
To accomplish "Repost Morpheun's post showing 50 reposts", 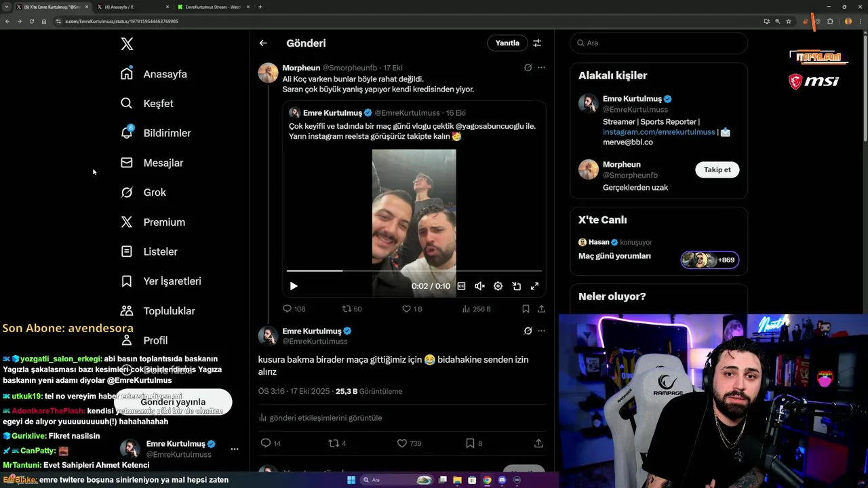I will click(351, 308).
